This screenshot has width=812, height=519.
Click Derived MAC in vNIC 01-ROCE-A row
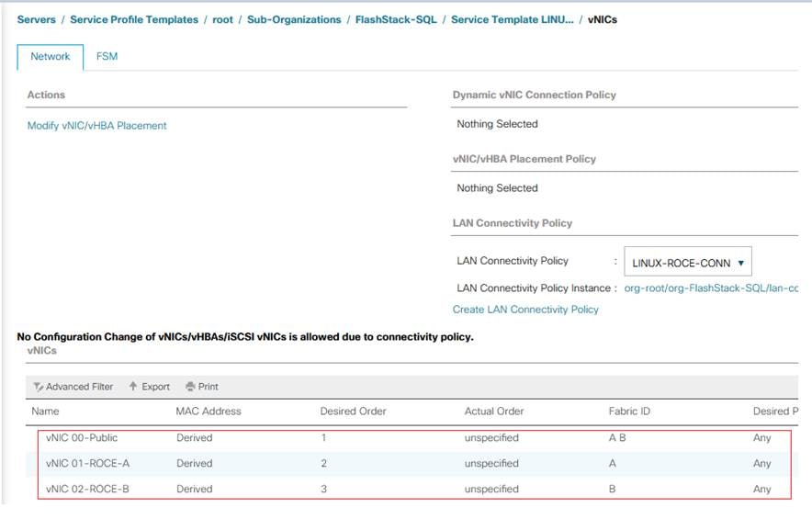pyautogui.click(x=194, y=464)
